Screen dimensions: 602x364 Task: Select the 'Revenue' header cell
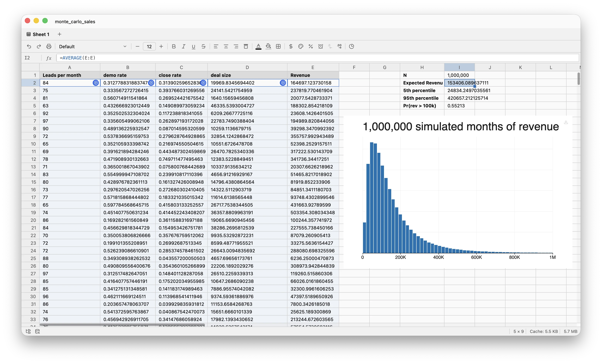313,75
